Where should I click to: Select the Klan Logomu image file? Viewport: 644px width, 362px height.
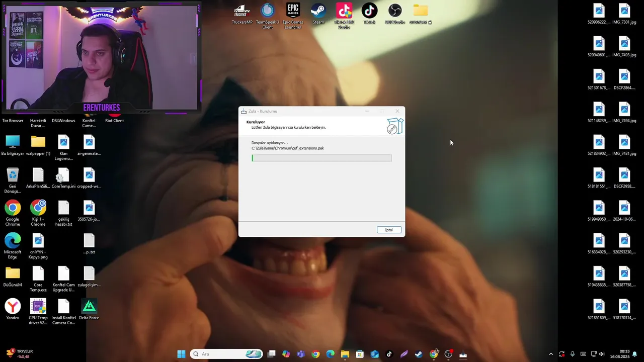click(63, 147)
